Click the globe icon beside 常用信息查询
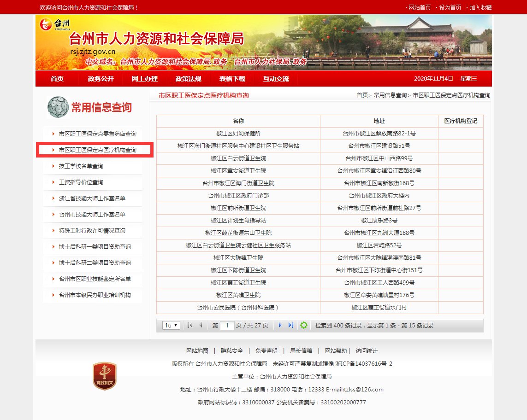Screen dimensions: 527x420 point(58,107)
